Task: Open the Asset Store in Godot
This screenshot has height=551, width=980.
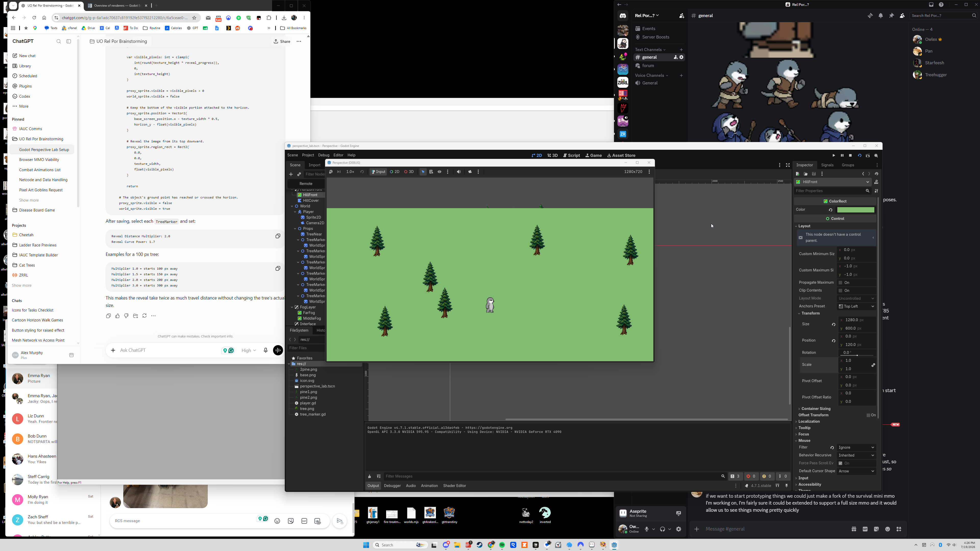Action: pos(621,156)
